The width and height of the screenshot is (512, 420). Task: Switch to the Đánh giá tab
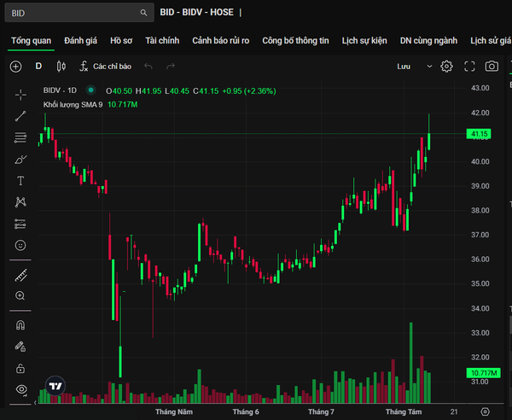[81, 40]
